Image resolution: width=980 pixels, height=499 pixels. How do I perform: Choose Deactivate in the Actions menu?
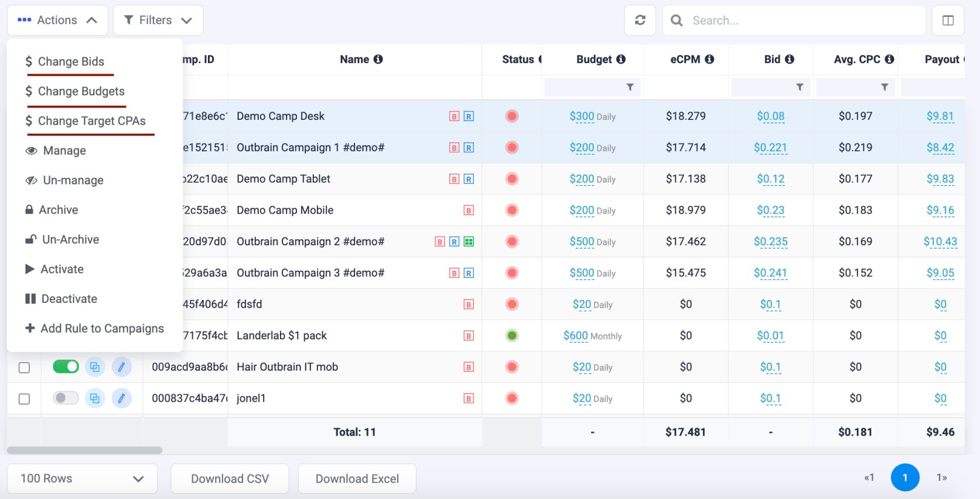point(61,299)
